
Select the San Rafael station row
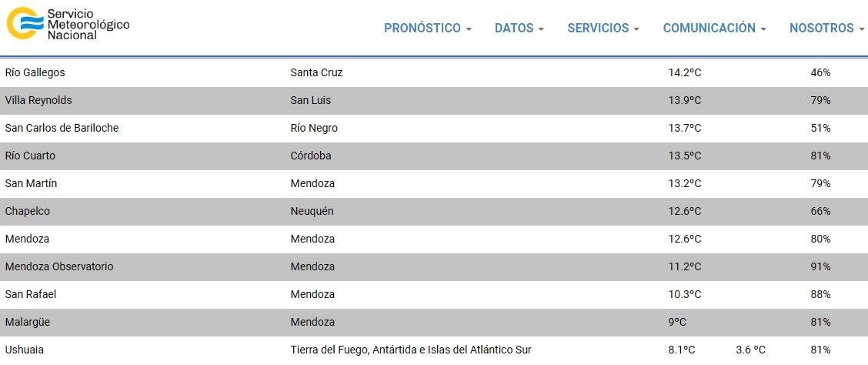pyautogui.click(x=31, y=294)
